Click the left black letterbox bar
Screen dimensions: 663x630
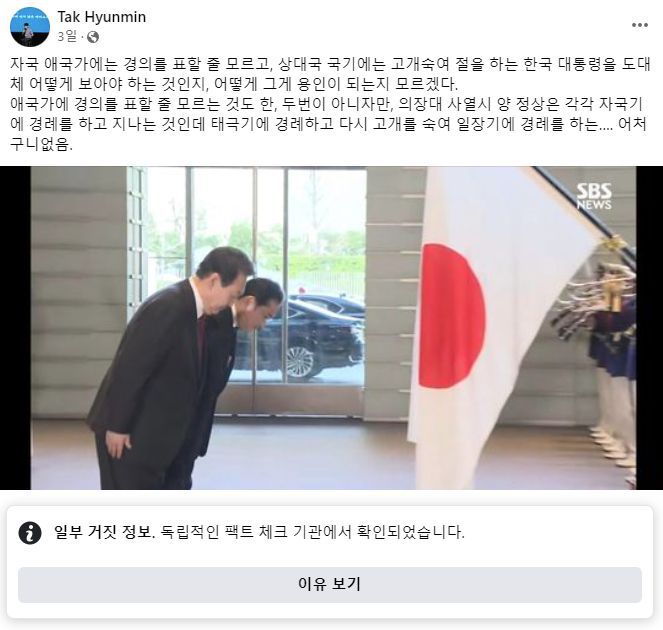[15, 328]
